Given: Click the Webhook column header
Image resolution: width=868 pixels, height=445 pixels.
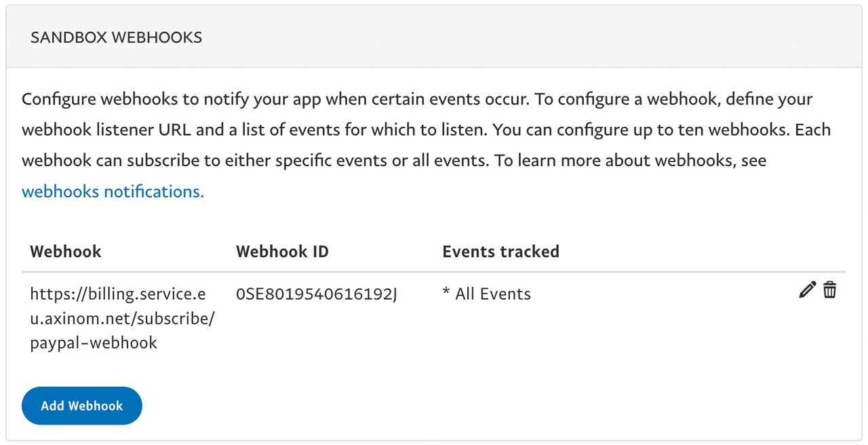Looking at the screenshot, I should (66, 252).
